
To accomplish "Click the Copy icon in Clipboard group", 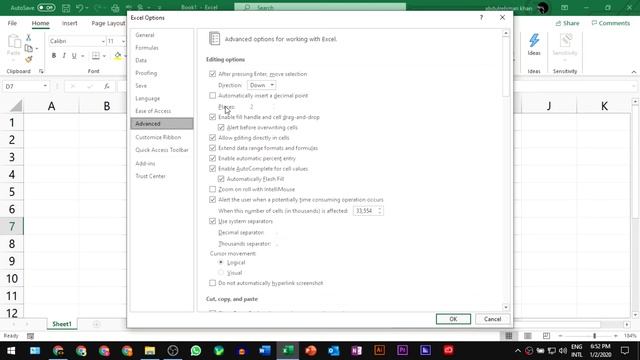I will pyautogui.click(x=29, y=48).
